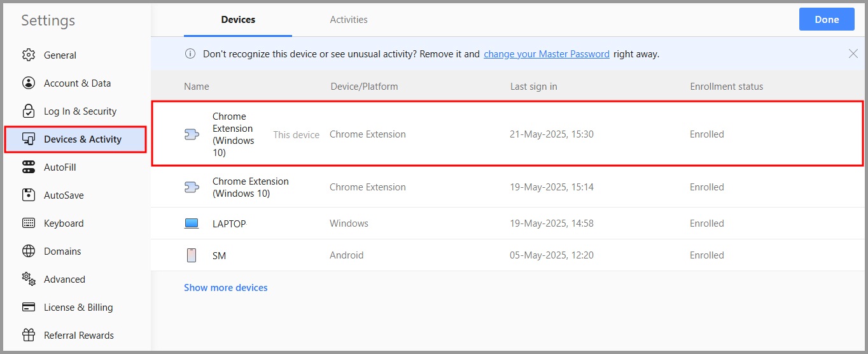Click the AutoSave disk icon
This screenshot has height=354, width=868.
pos(29,195)
